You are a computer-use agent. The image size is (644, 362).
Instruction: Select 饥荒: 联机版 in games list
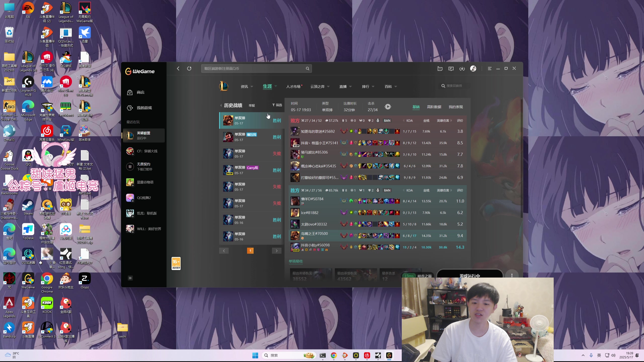pos(144,213)
